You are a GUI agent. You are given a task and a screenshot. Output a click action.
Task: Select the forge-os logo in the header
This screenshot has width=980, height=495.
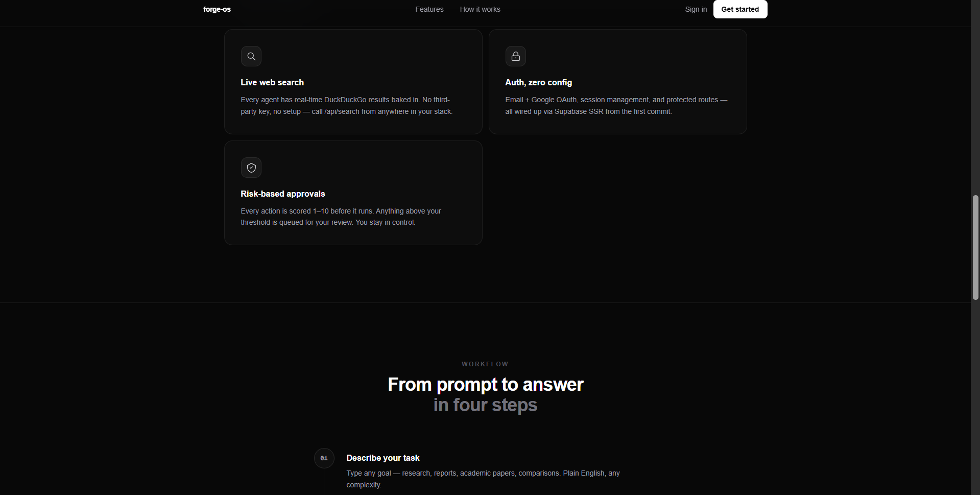(217, 9)
